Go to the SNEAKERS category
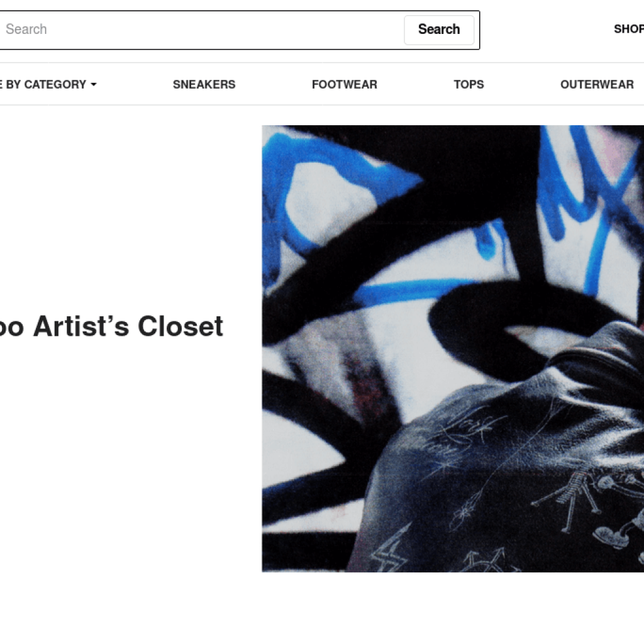644x644 pixels. (204, 84)
